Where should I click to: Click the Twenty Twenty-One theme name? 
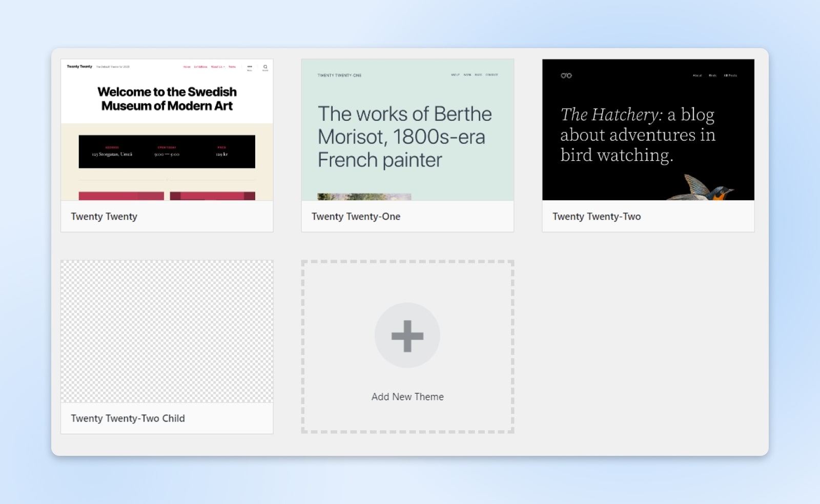pyautogui.click(x=356, y=217)
